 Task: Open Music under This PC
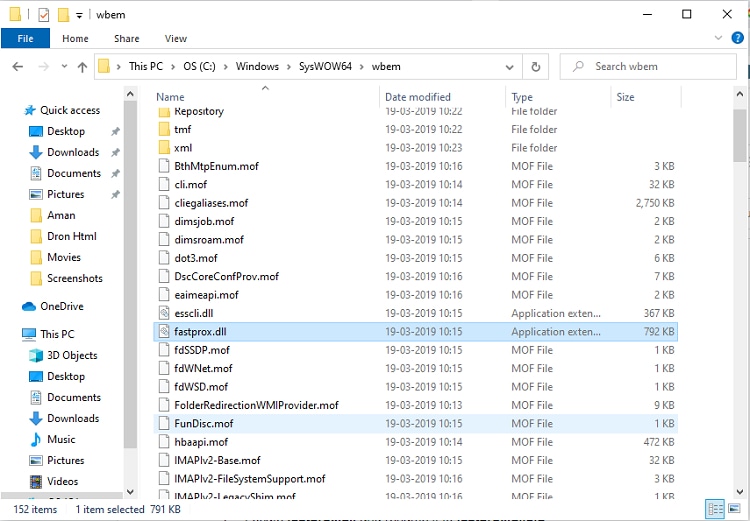pyautogui.click(x=61, y=439)
